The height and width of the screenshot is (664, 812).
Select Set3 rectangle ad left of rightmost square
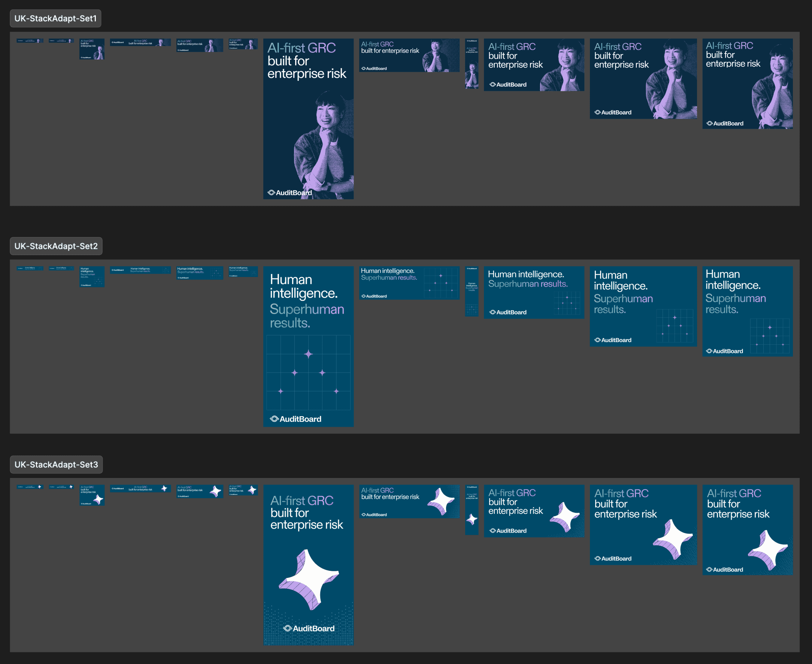click(643, 525)
